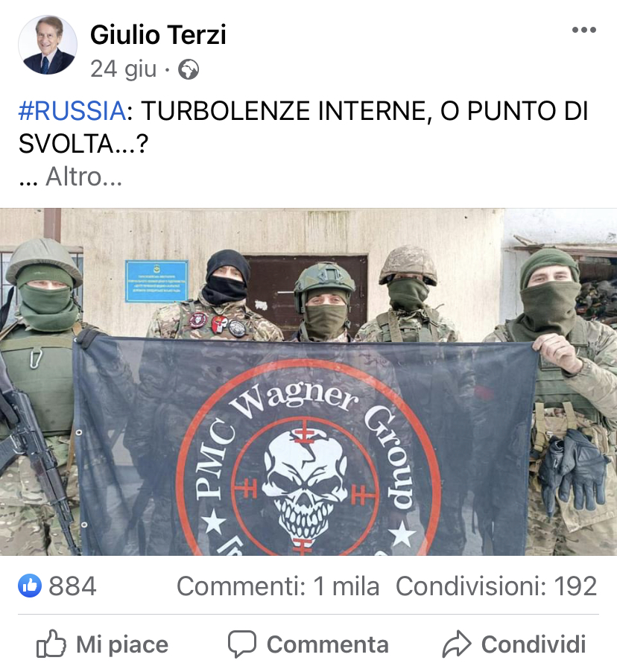
Task: Click the Commenta button label
Action: (x=328, y=644)
